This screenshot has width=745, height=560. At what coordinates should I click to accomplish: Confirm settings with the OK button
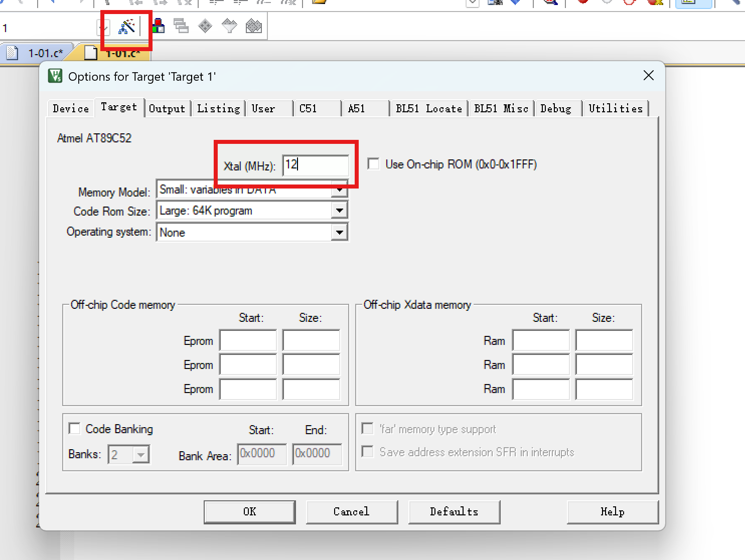click(x=249, y=512)
